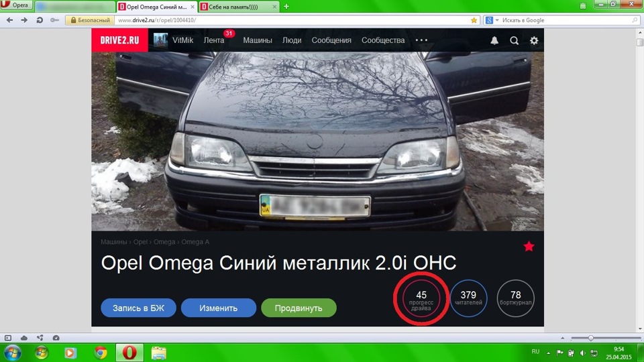Show hidden system tray icons
Screen dimensions: 644x362
(x=548, y=353)
